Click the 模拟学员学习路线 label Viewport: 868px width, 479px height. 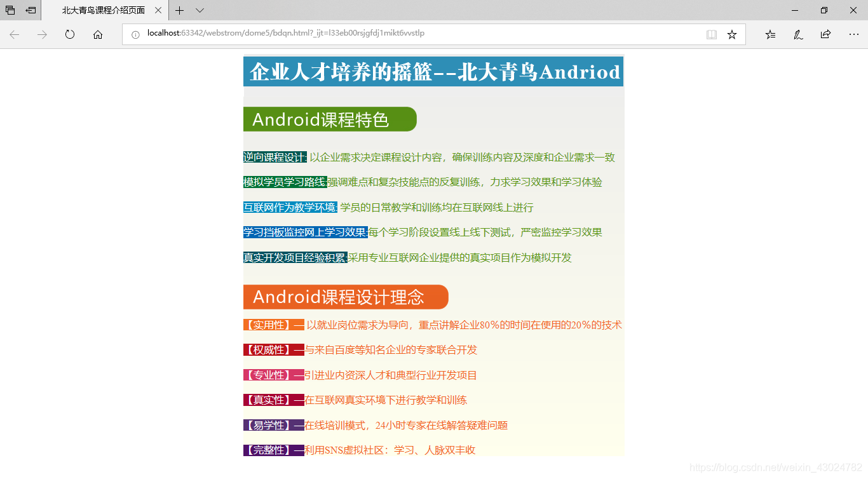click(x=285, y=182)
